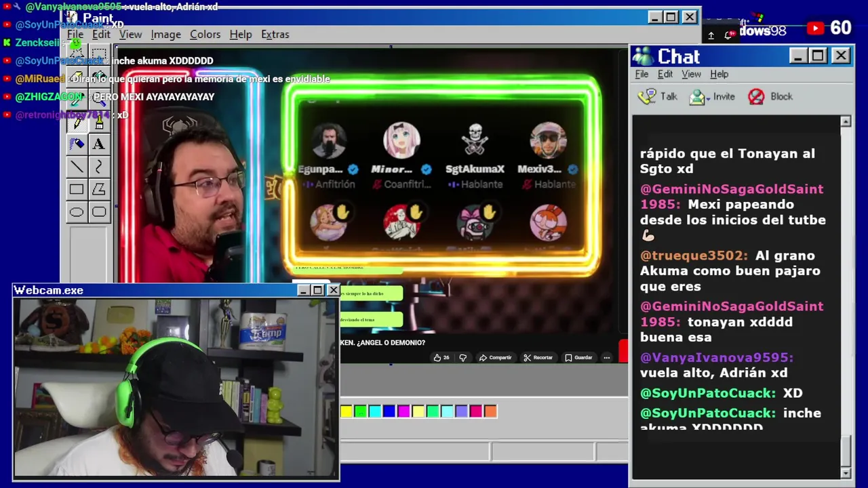Click the Egunpa host avatar in video
This screenshot has height=488, width=868.
328,140
